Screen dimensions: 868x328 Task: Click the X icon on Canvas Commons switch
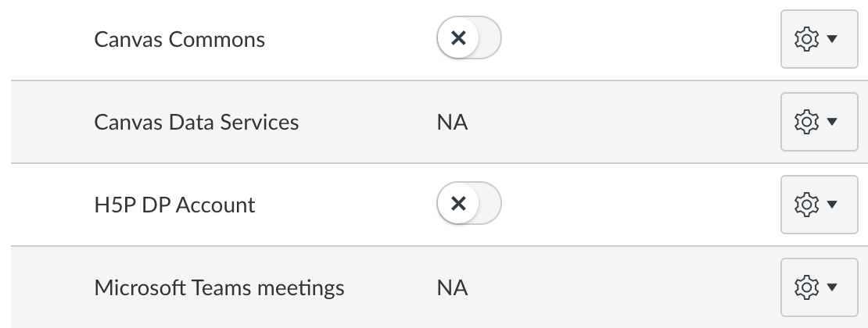click(x=459, y=39)
